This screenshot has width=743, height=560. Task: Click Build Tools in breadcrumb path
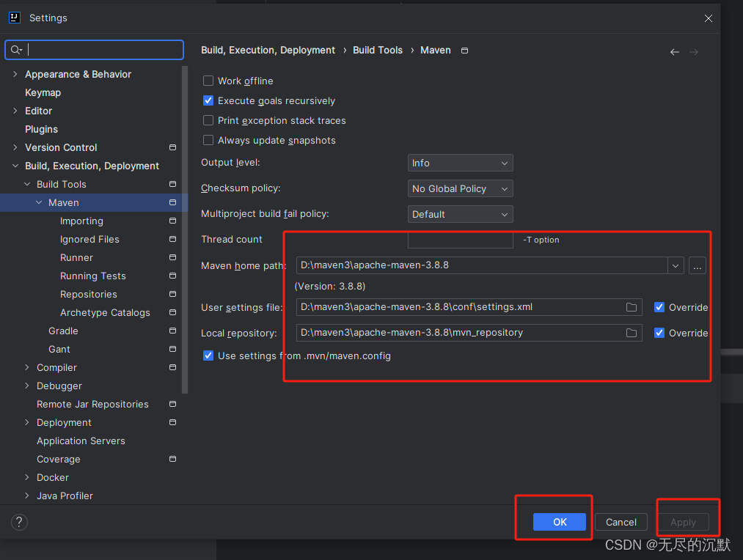(x=378, y=50)
